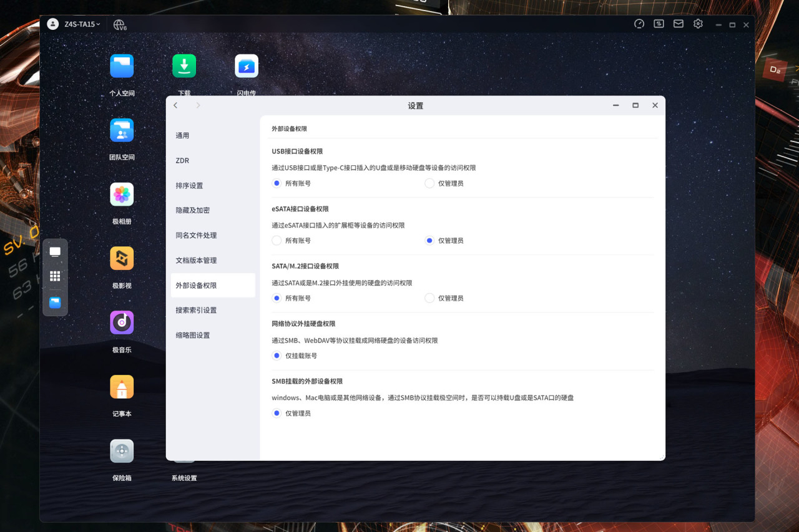This screenshot has width=799, height=532.
Task: Open the 排序设置 section
Action: (213, 185)
